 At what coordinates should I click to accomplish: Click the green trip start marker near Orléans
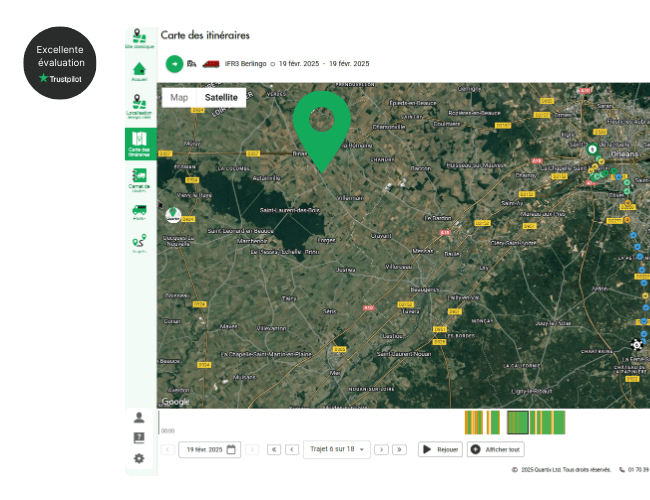click(592, 149)
